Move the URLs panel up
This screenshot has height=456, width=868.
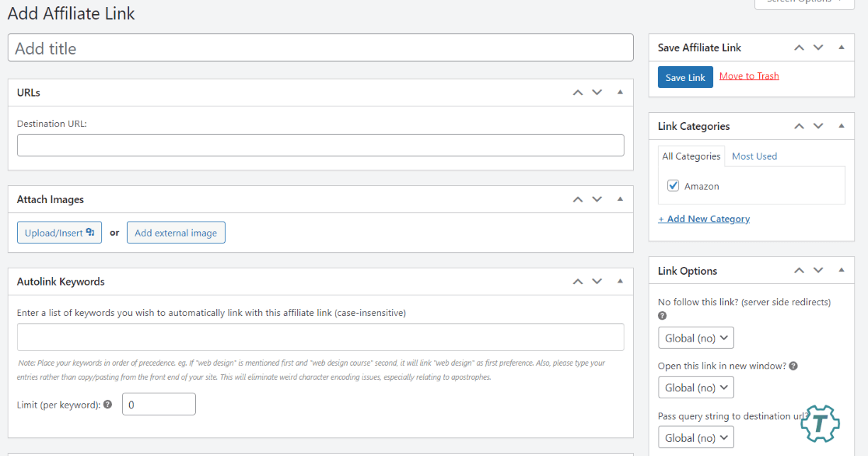tap(577, 93)
